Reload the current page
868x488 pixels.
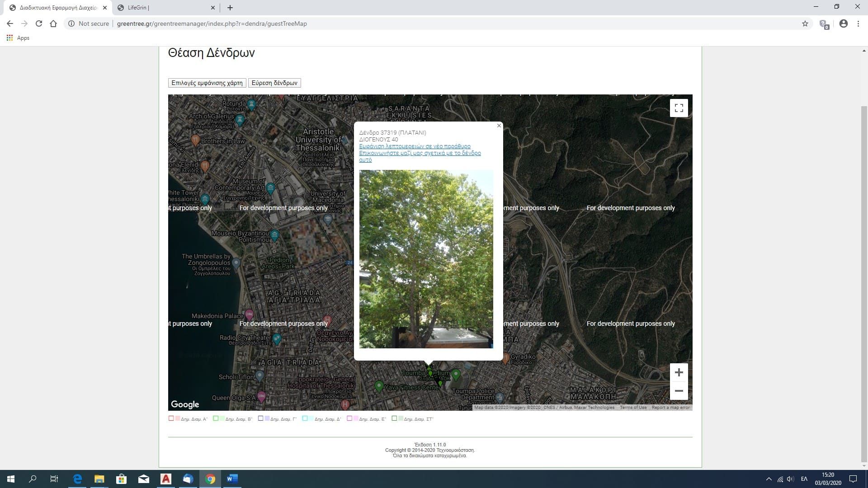39,23
